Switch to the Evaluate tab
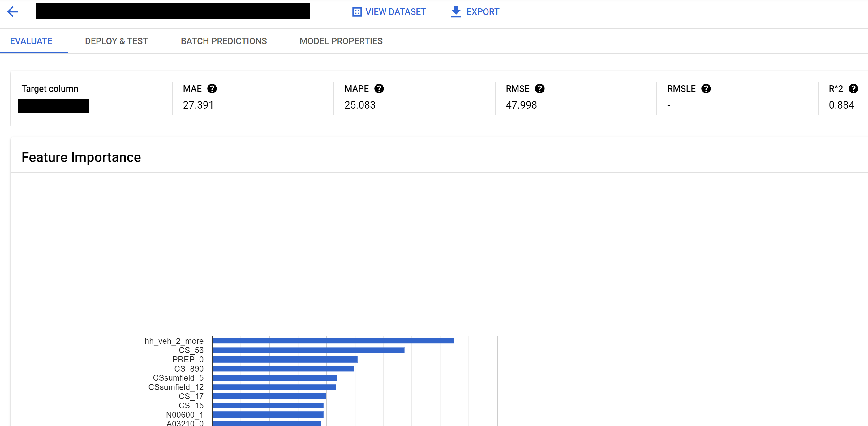 31,41
